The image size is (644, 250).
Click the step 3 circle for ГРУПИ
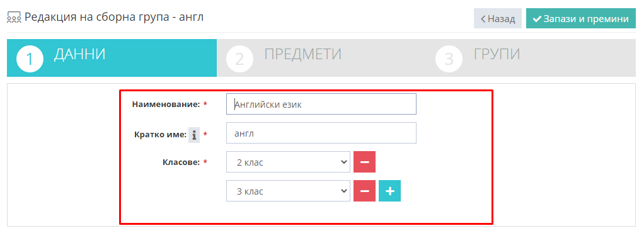click(449, 60)
